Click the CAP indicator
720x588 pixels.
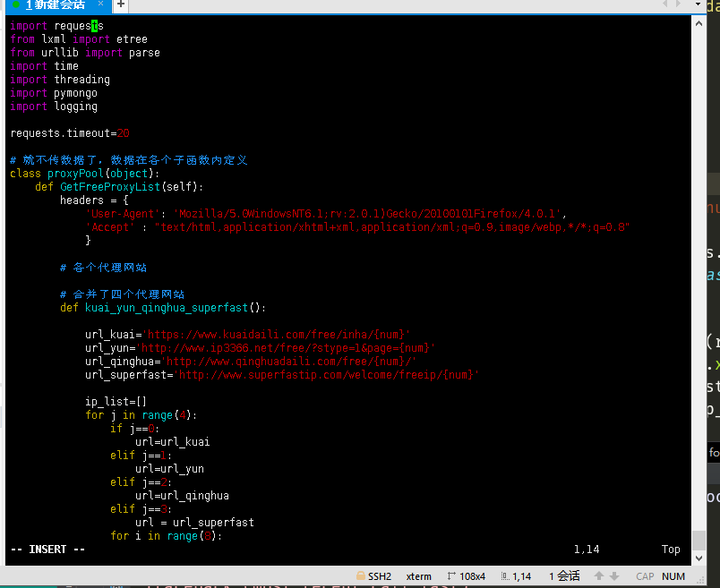[645, 576]
